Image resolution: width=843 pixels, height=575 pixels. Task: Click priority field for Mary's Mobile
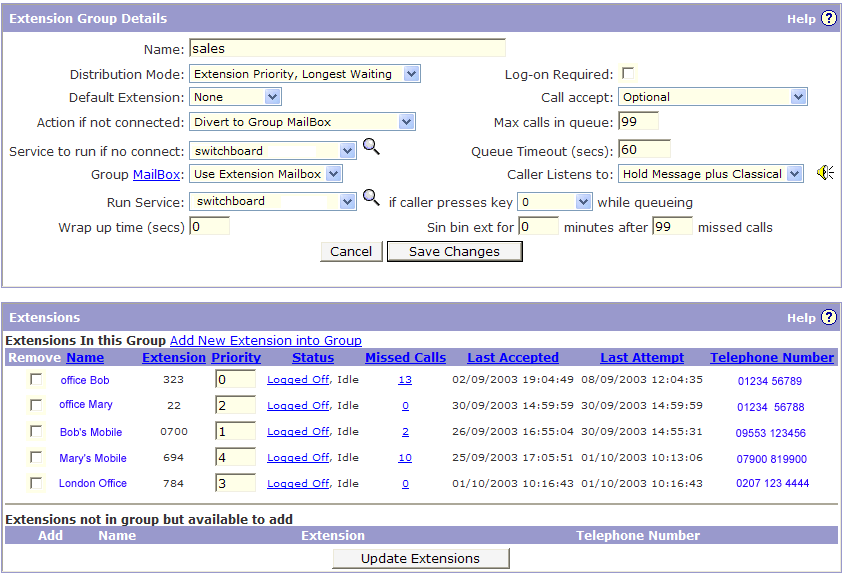pyautogui.click(x=235, y=457)
